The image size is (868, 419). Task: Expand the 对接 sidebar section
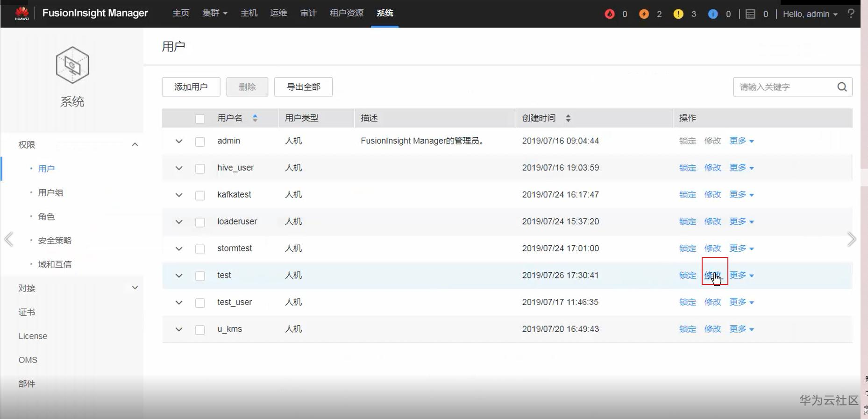[x=135, y=288]
